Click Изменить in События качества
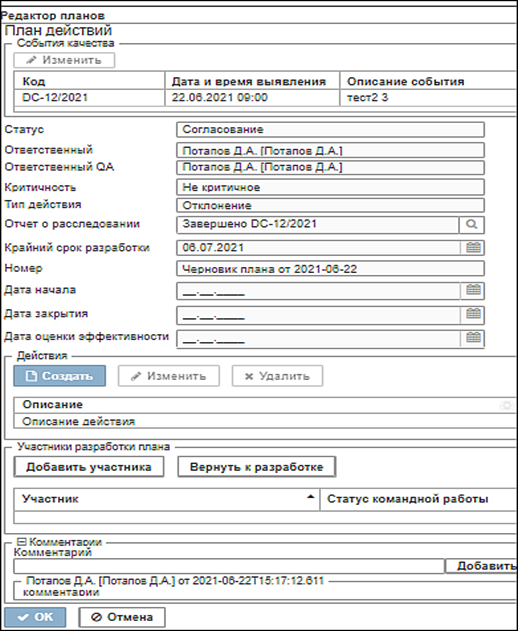This screenshot has height=631, width=518. [64, 60]
